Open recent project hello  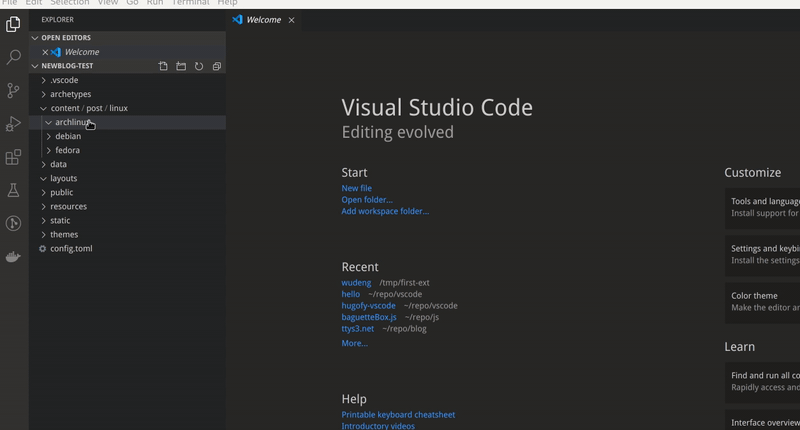[x=351, y=294]
